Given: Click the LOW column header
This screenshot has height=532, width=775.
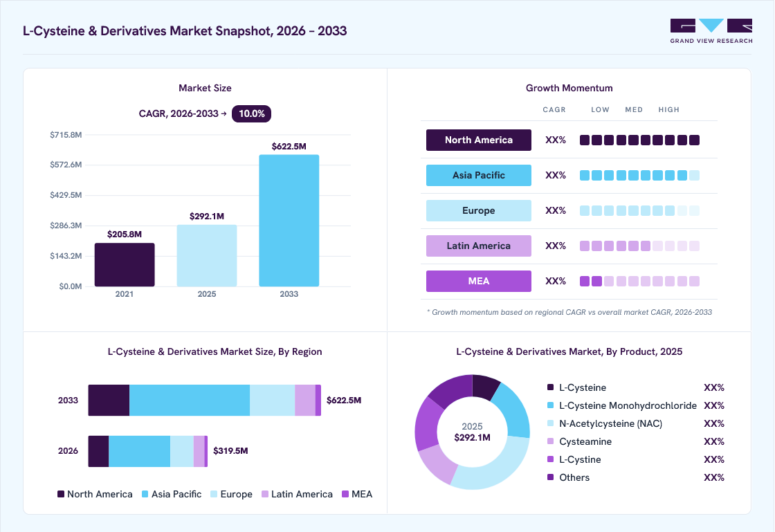Looking at the screenshot, I should pyautogui.click(x=600, y=110).
